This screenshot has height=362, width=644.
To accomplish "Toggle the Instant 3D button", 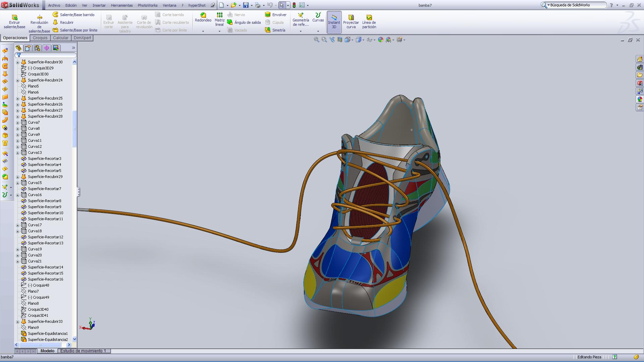I will pyautogui.click(x=334, y=22).
